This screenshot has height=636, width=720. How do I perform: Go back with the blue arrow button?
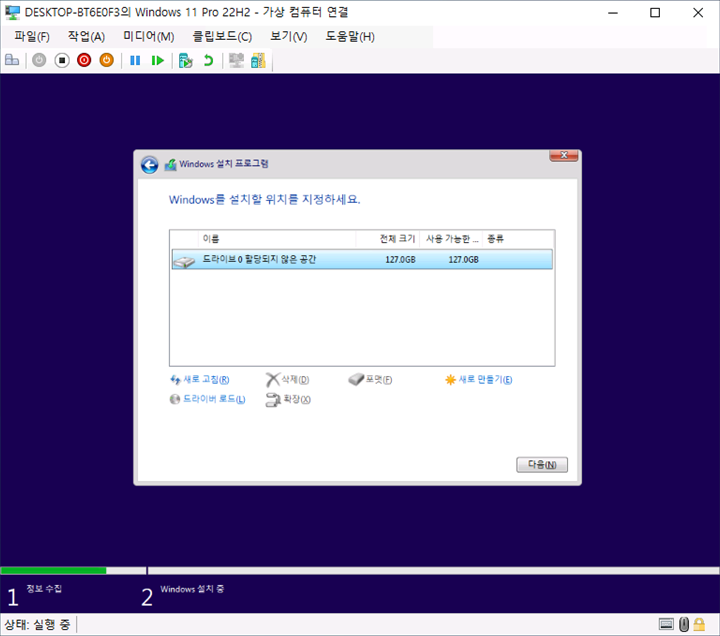click(150, 165)
